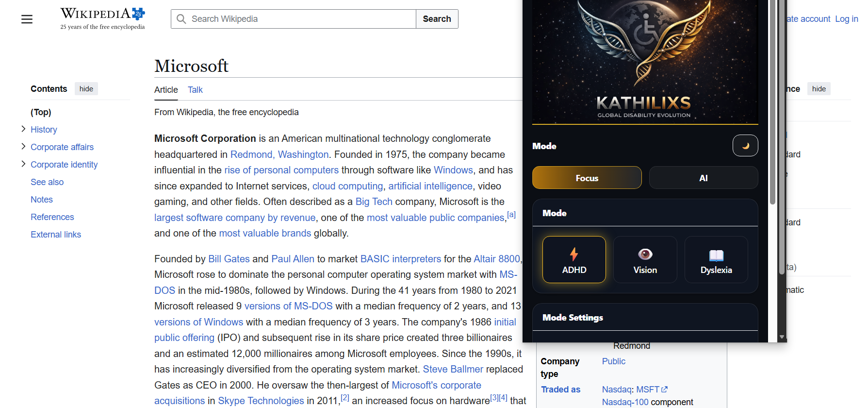Image resolution: width=868 pixels, height=408 pixels.
Task: Open the Windows article link
Action: [x=453, y=170]
